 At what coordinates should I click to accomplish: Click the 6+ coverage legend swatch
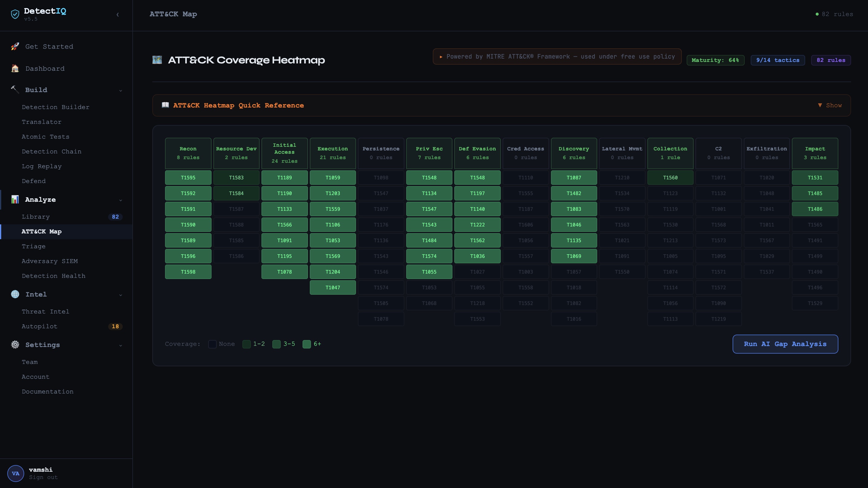[306, 344]
